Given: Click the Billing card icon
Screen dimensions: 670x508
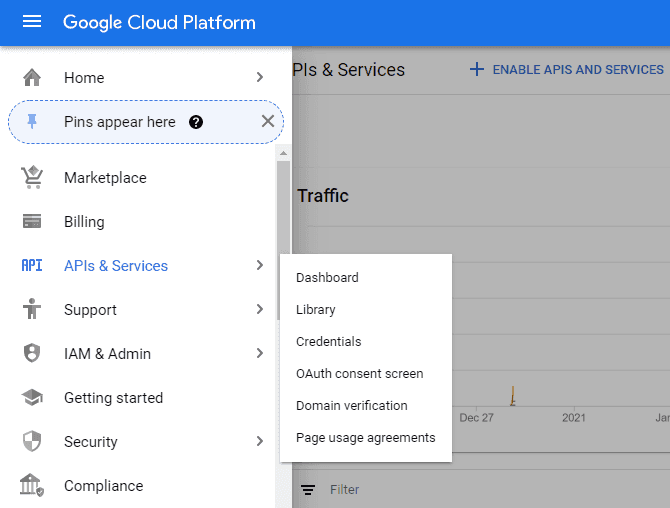Looking at the screenshot, I should pos(32,221).
